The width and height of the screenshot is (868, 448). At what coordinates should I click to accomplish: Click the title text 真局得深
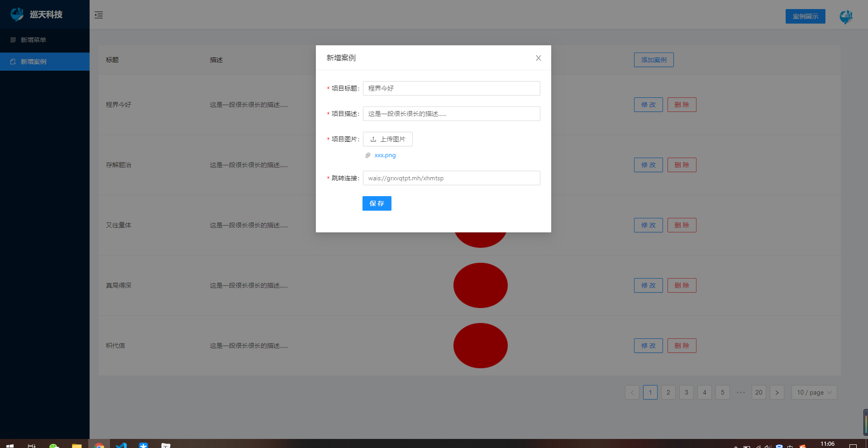(x=119, y=285)
